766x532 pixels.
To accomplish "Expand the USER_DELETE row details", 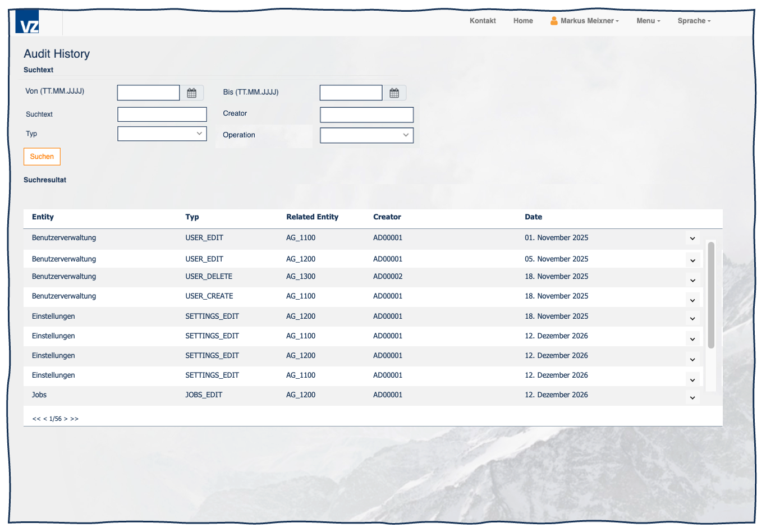I will click(692, 281).
